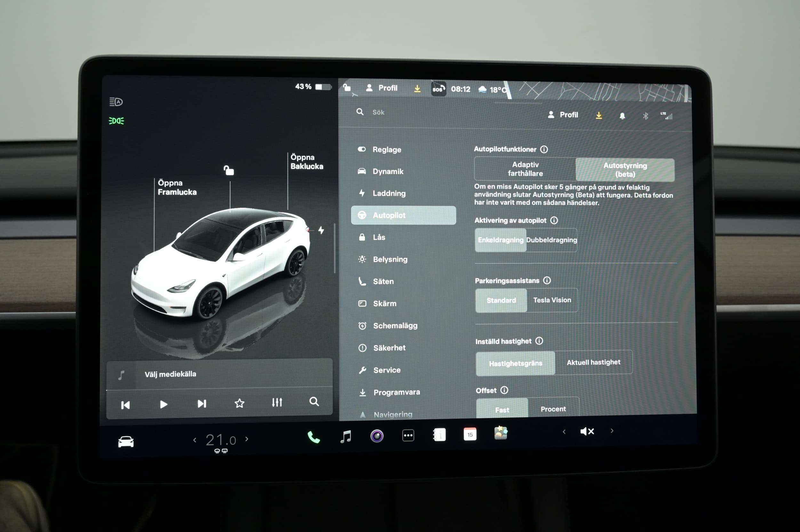Click the notification bell icon
The height and width of the screenshot is (532, 800).
622,116
